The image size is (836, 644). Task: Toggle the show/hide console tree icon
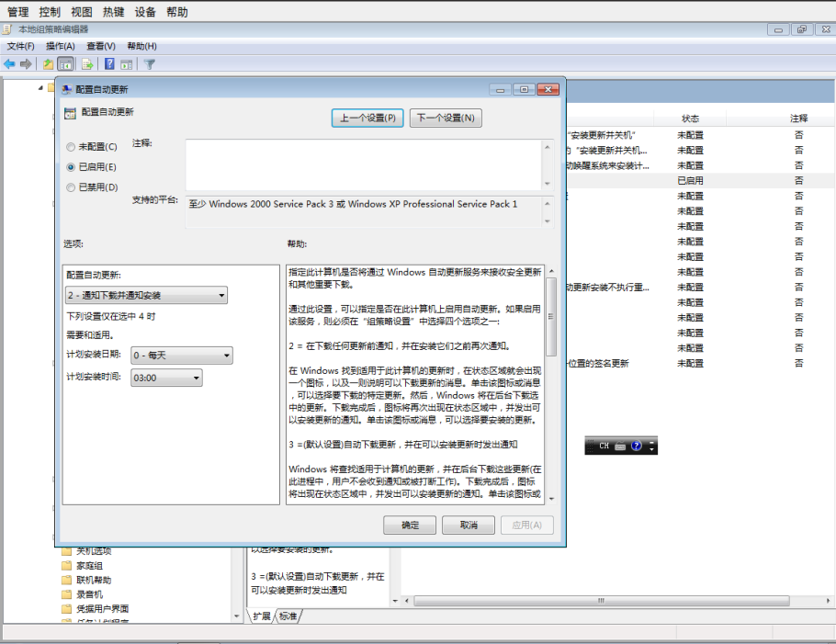click(65, 64)
